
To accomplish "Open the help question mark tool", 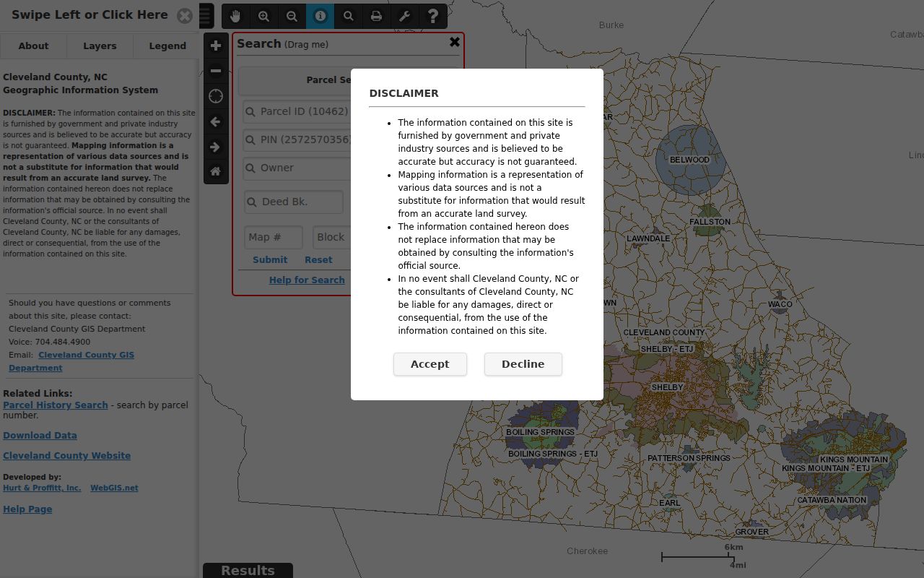I will click(x=432, y=16).
